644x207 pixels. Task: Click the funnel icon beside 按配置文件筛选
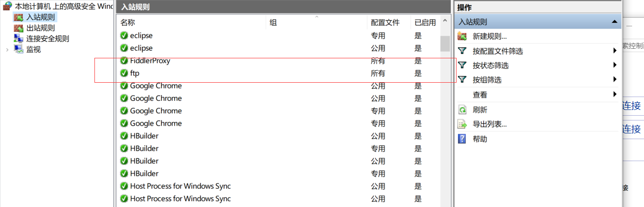462,51
